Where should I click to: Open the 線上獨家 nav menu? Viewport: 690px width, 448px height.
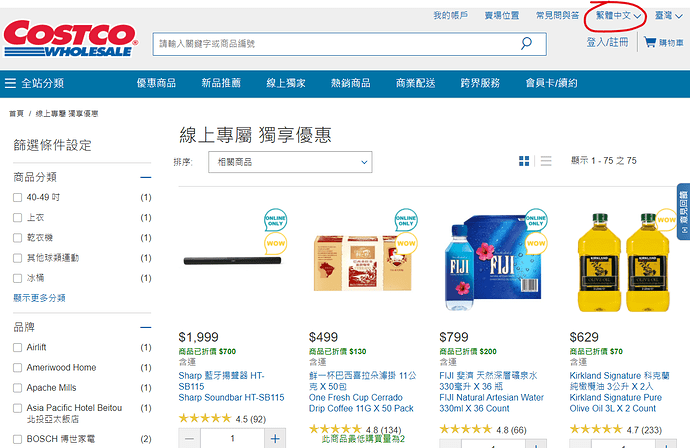286,83
